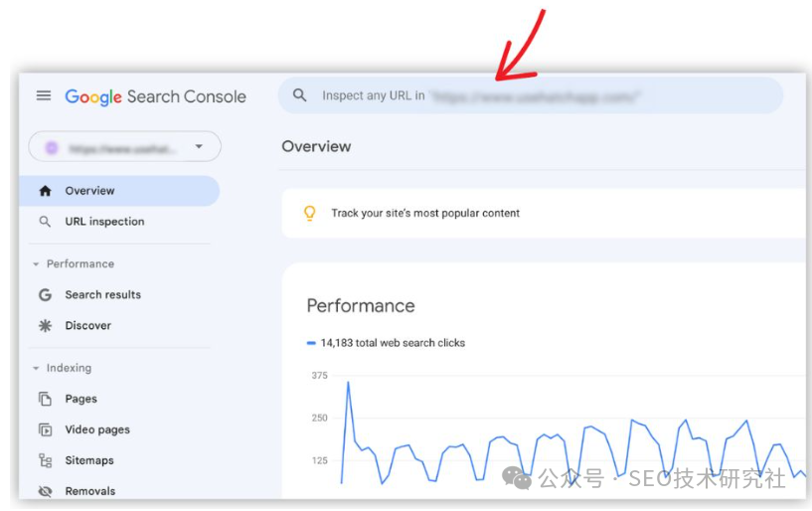Collapse the Indexing sidebar section
Screen dimensions: 812x511
tap(36, 369)
